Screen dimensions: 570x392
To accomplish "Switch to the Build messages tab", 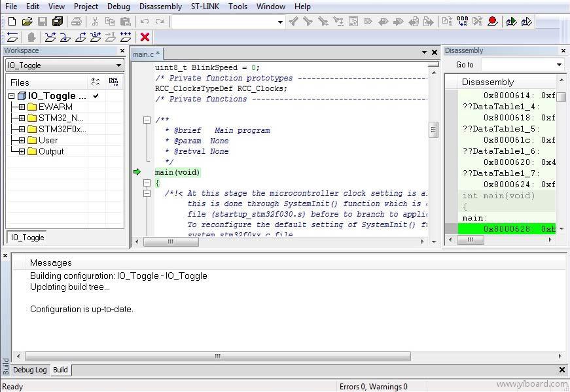I will (x=60, y=370).
